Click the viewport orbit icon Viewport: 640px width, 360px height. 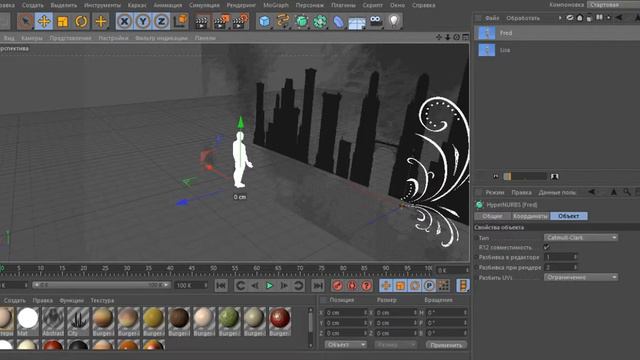[x=456, y=37]
